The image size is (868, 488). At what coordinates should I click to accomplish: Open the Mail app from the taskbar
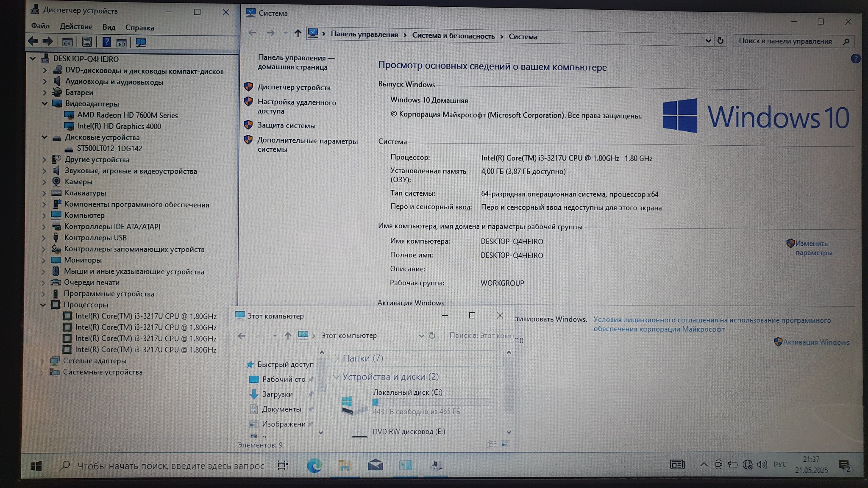pos(375,466)
